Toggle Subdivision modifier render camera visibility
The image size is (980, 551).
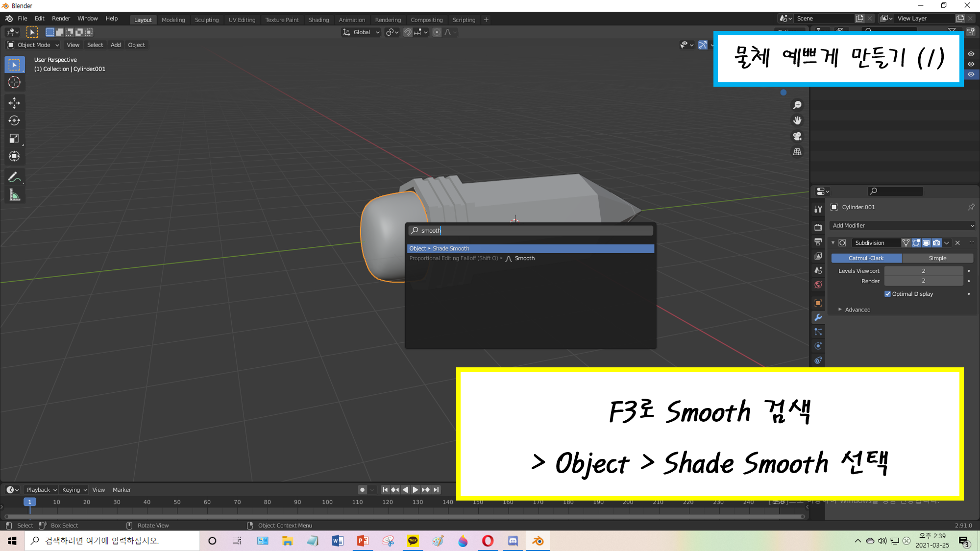tap(936, 243)
